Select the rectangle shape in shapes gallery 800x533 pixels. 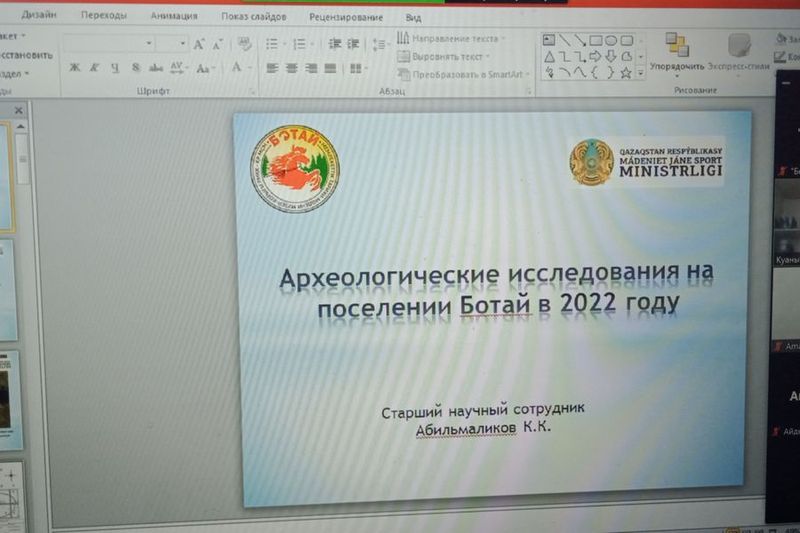pos(595,41)
